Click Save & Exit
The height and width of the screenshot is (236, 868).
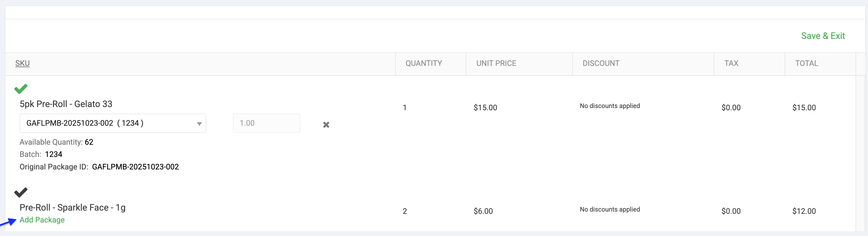click(822, 36)
